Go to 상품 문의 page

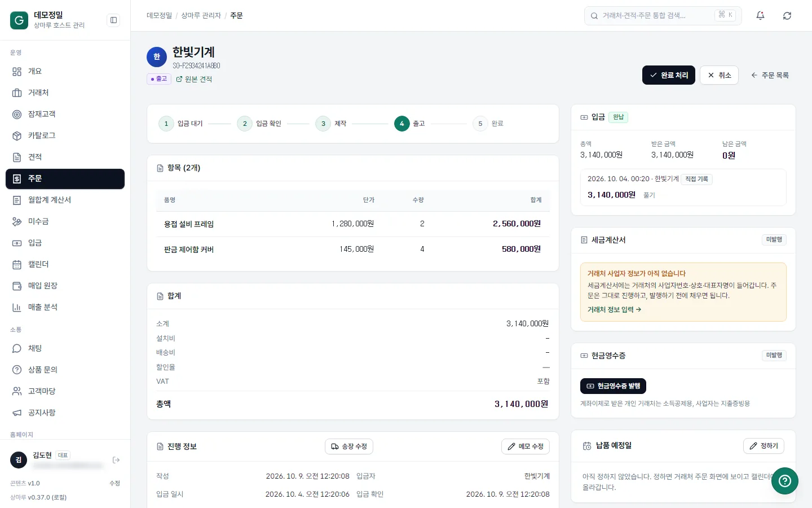pos(65,370)
